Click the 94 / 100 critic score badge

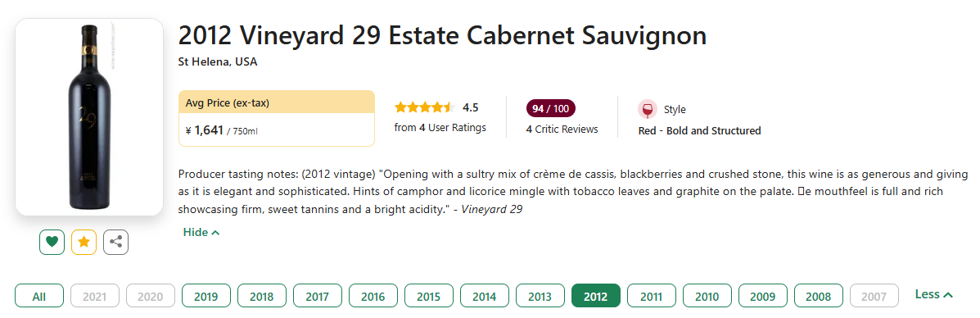click(551, 108)
